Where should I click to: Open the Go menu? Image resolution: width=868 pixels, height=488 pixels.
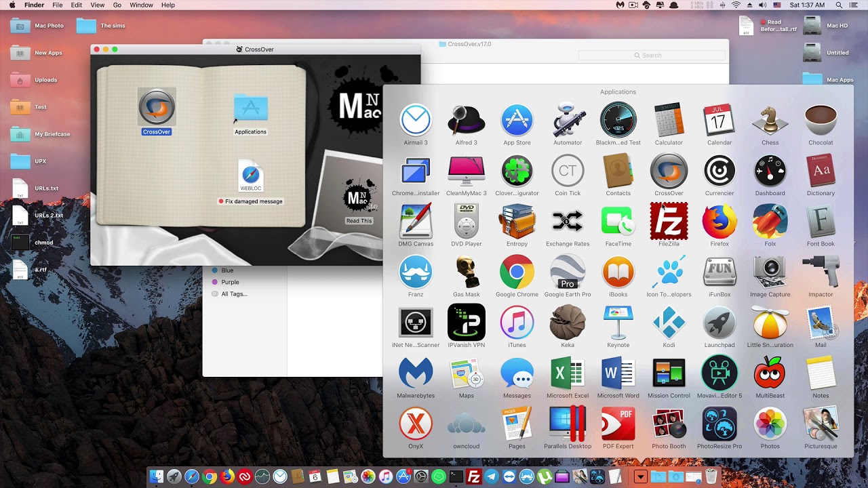[x=117, y=5]
